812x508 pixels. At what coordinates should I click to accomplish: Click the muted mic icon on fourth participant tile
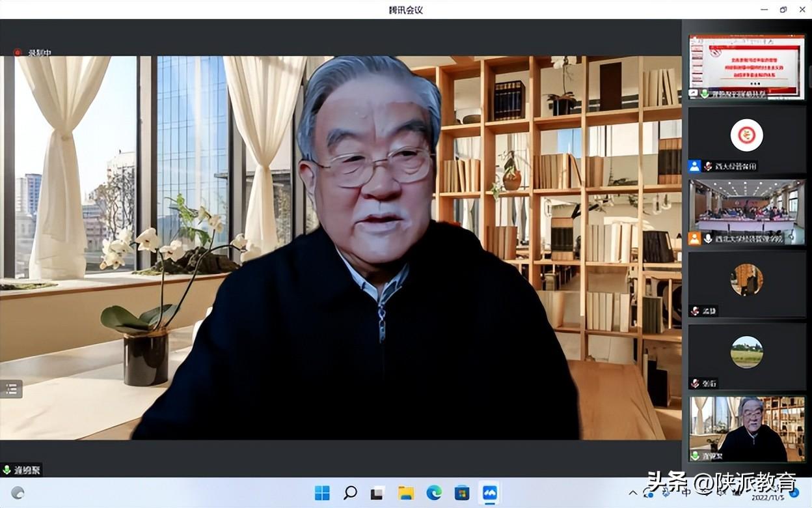click(695, 311)
